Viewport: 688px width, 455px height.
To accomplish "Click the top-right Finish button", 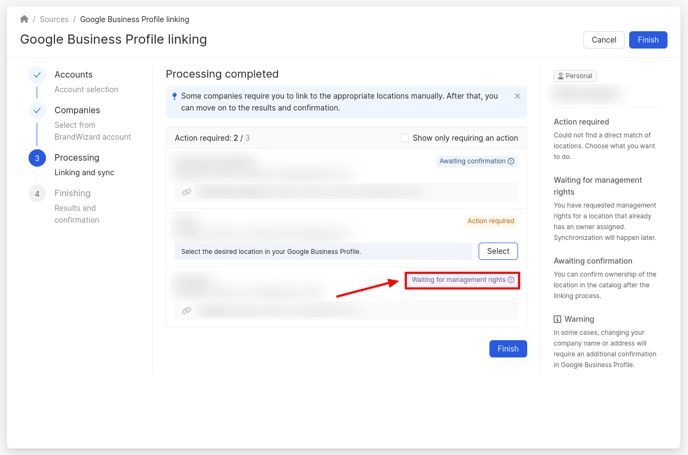I will click(x=648, y=40).
